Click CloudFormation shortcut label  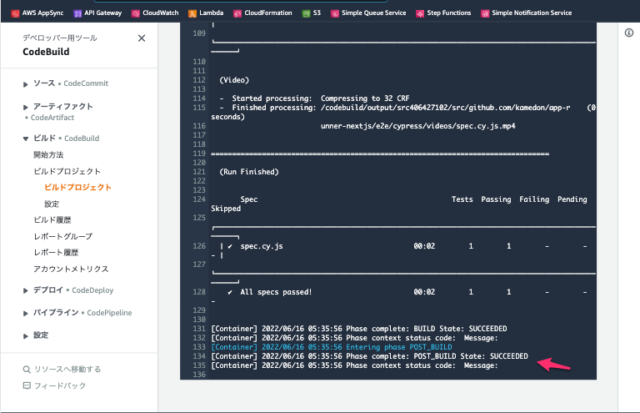tap(268, 13)
